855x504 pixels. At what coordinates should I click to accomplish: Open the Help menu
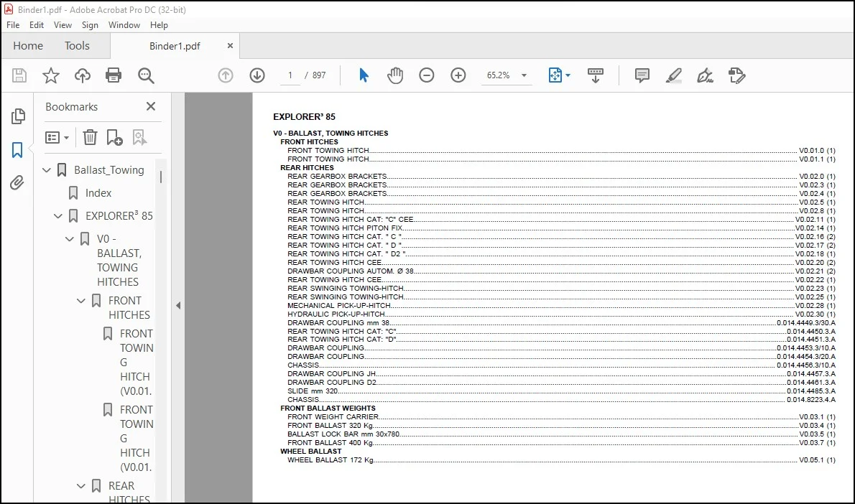[x=159, y=25]
